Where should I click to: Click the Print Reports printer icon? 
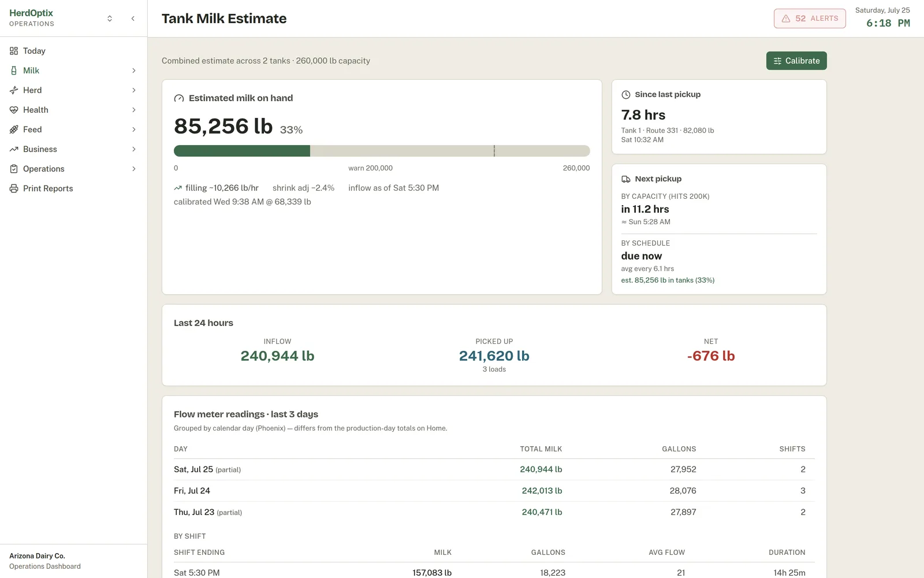pyautogui.click(x=14, y=188)
